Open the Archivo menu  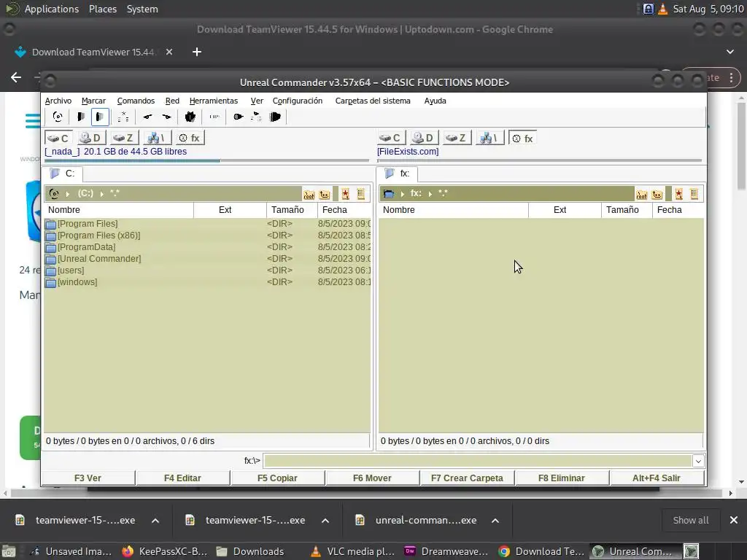tap(58, 101)
